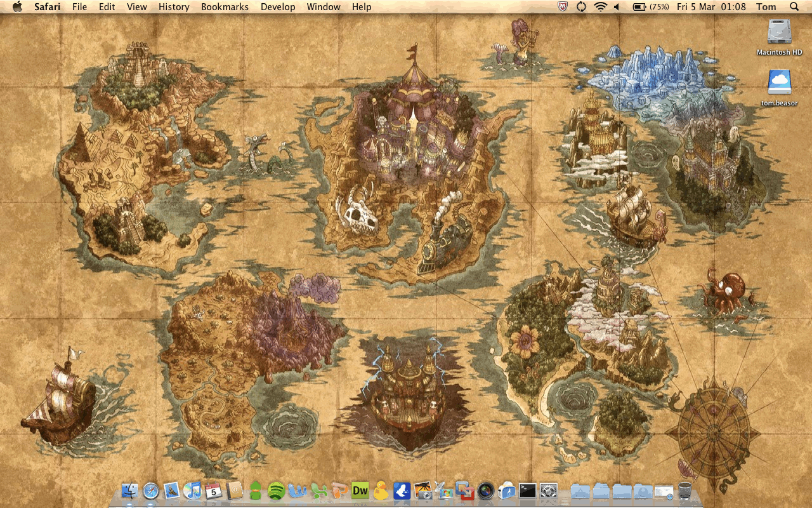The image size is (812, 508).
Task: Launch Cyberduck yellow duck icon
Action: pyautogui.click(x=381, y=490)
